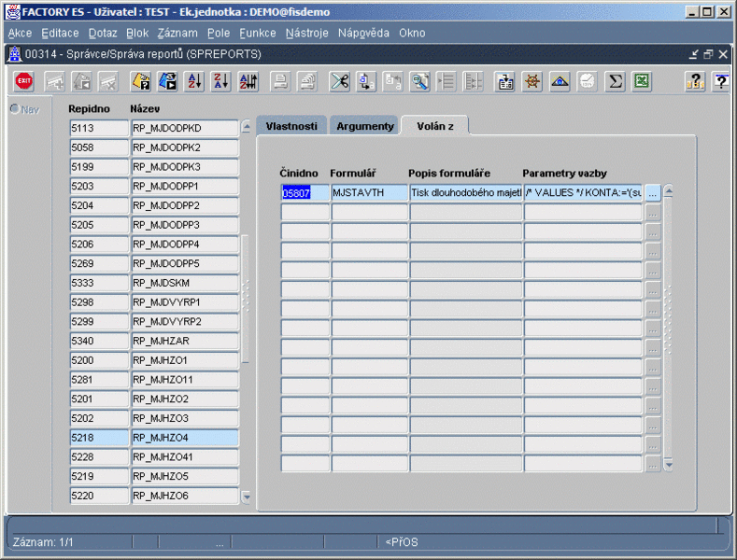This screenshot has width=737, height=560.
Task: Click the red EXIT toolbar icon
Action: [23, 82]
